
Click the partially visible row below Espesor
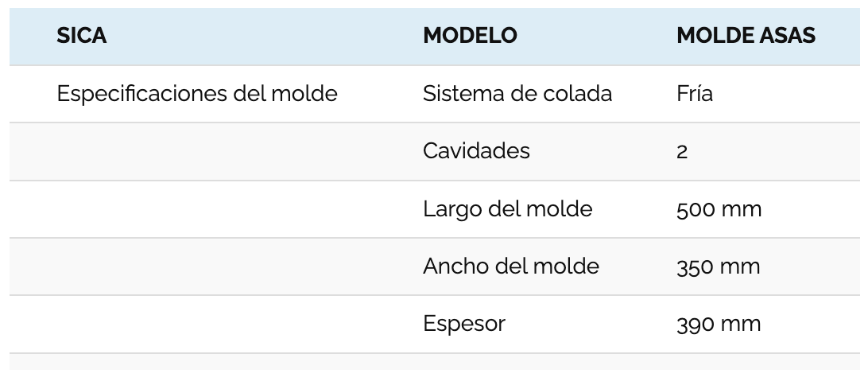pyautogui.click(x=435, y=362)
